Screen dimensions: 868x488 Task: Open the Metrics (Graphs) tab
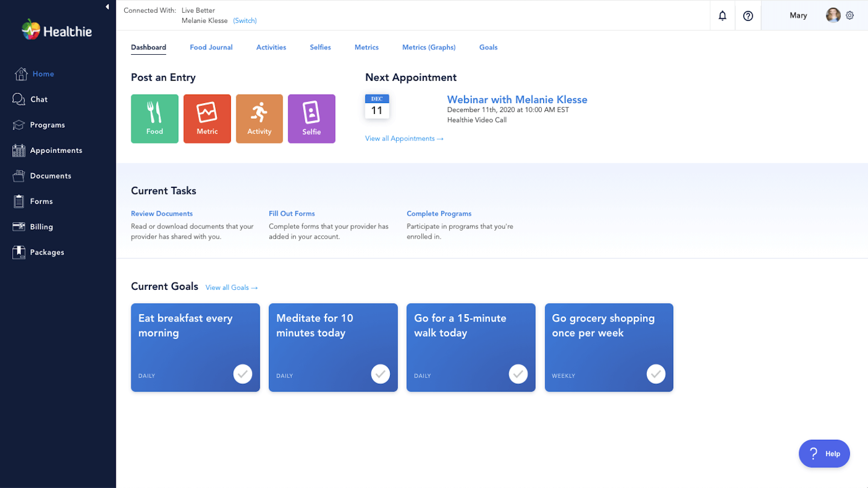coord(429,47)
